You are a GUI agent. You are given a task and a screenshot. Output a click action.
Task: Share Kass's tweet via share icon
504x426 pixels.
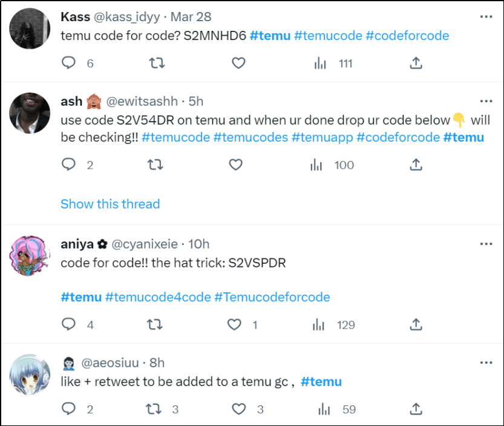click(x=416, y=63)
